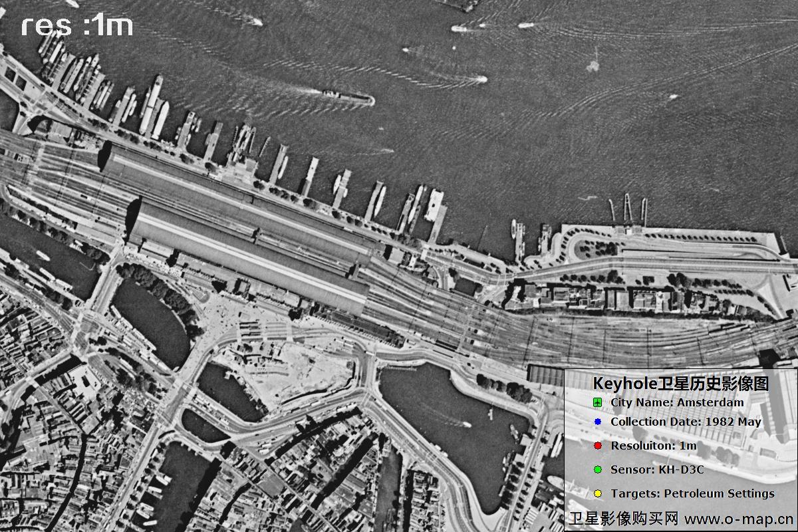798x532 pixels.
Task: Click the green airplane icon in legend
Action: tap(597, 403)
